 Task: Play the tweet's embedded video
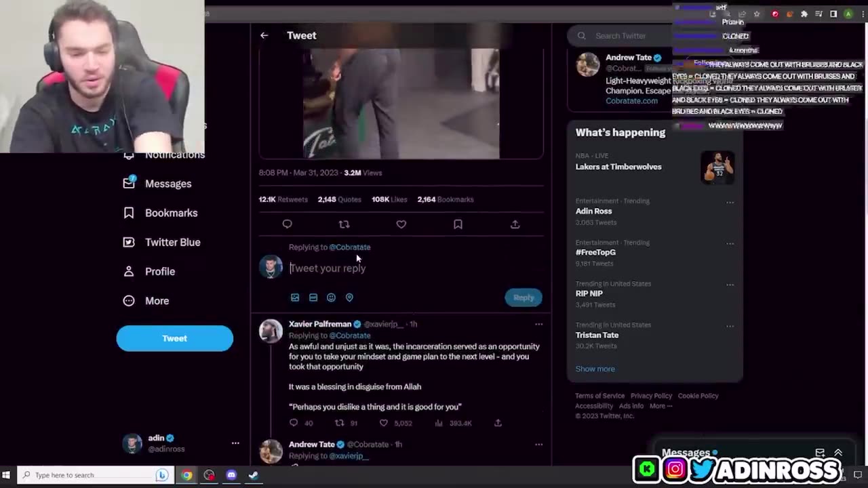coord(401,103)
